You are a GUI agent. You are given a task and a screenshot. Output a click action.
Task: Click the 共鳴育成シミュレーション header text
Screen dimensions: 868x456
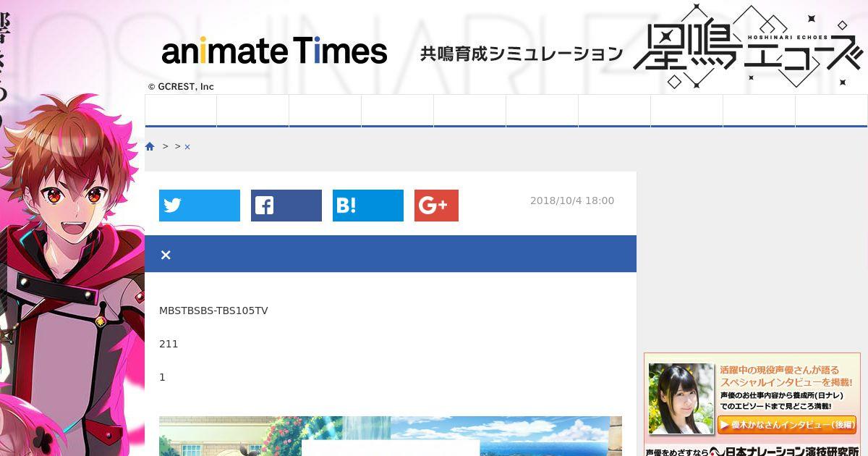(x=522, y=53)
